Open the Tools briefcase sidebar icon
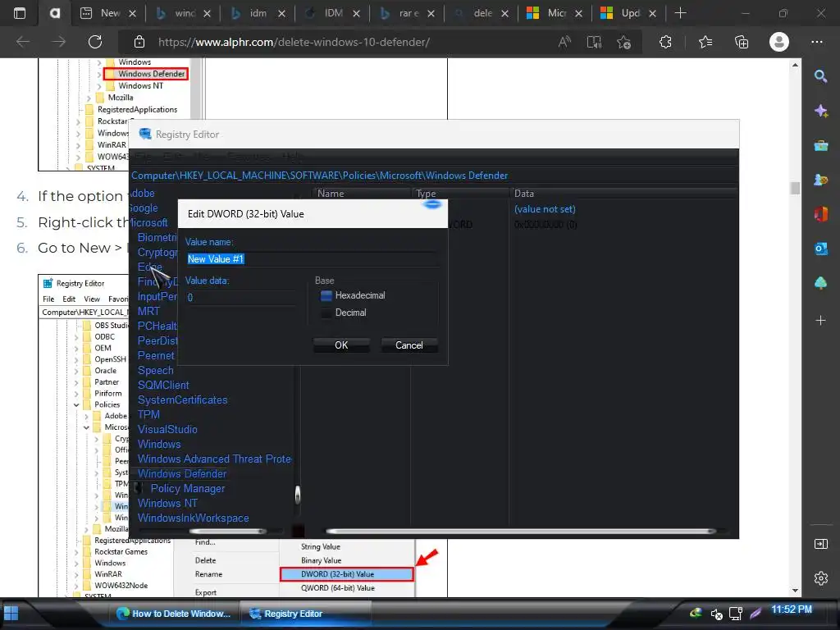The width and height of the screenshot is (840, 630). [820, 146]
